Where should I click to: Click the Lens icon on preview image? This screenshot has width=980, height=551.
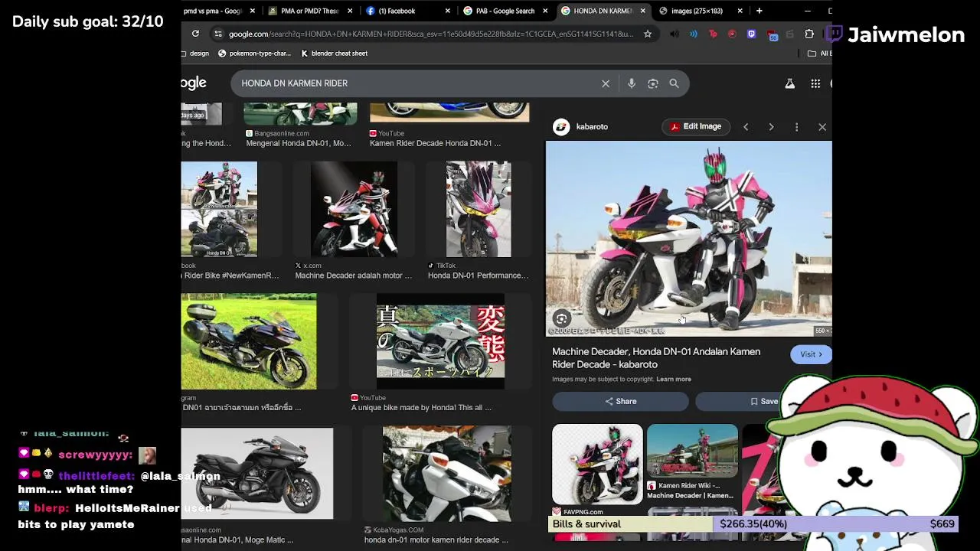pyautogui.click(x=562, y=319)
